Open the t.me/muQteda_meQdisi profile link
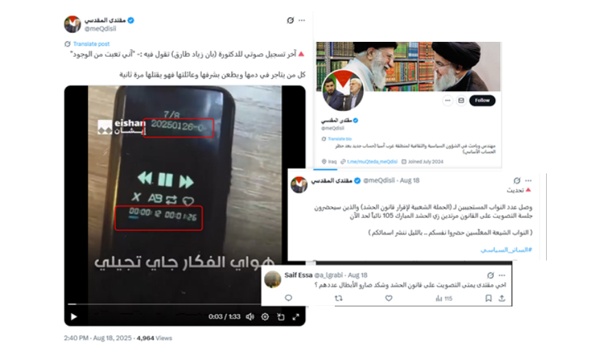The image size is (603, 364). pos(372,162)
